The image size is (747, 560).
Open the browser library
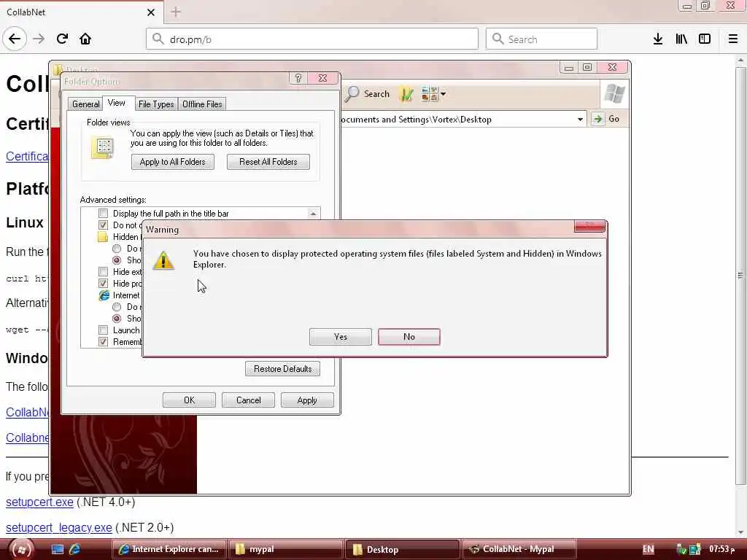tap(681, 39)
